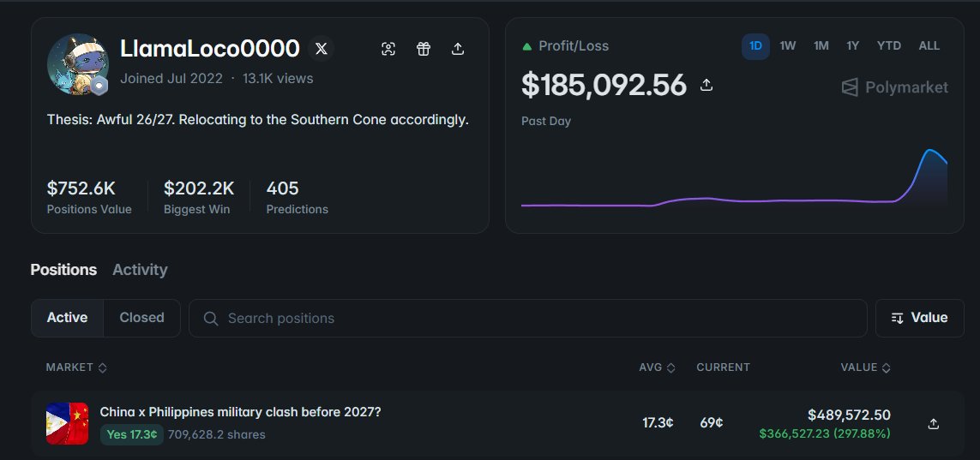Image resolution: width=980 pixels, height=460 pixels.
Task: Show Closed positions
Action: click(x=141, y=318)
